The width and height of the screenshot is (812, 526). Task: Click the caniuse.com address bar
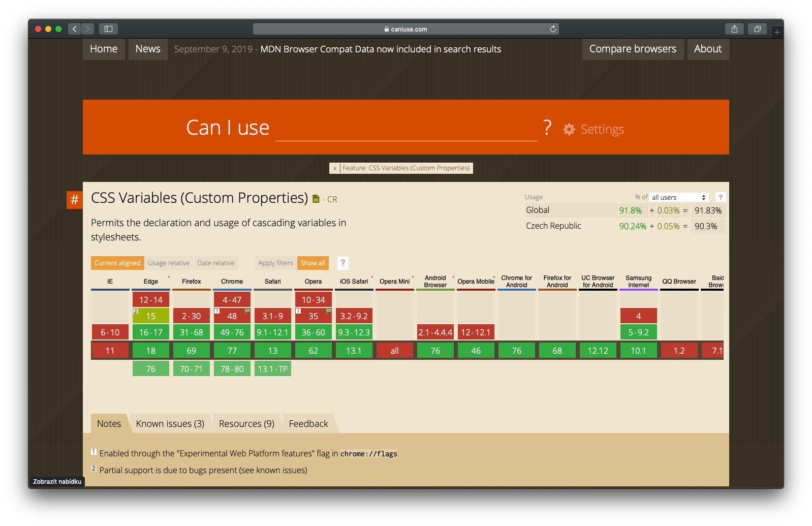[x=405, y=29]
